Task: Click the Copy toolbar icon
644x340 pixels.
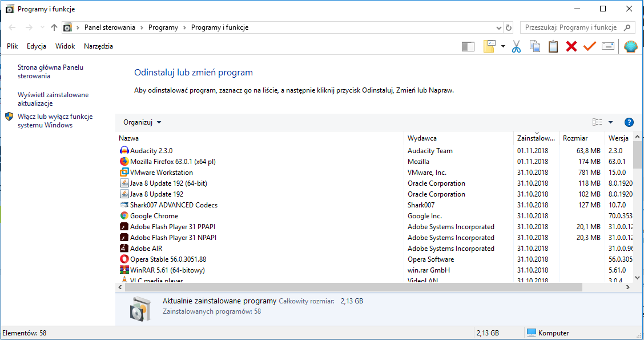Action: tap(535, 46)
